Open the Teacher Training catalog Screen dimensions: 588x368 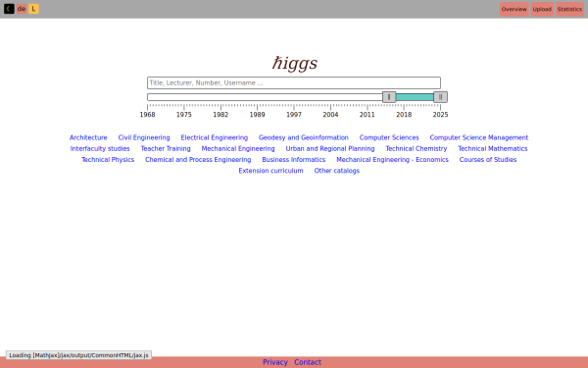click(x=166, y=149)
